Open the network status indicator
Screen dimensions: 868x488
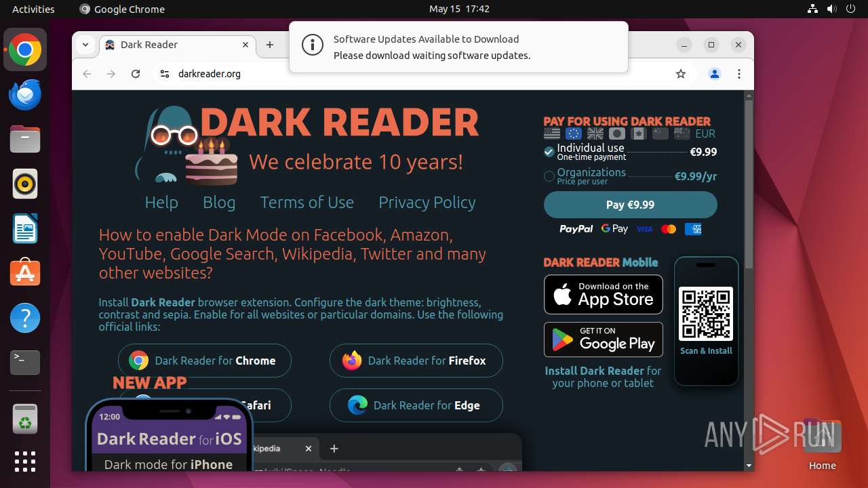(813, 9)
